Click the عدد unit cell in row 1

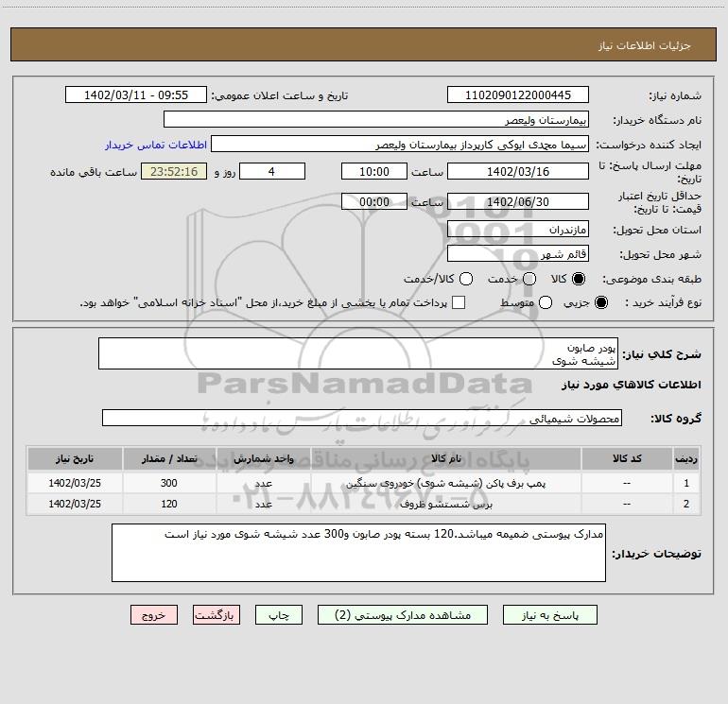pos(263,483)
